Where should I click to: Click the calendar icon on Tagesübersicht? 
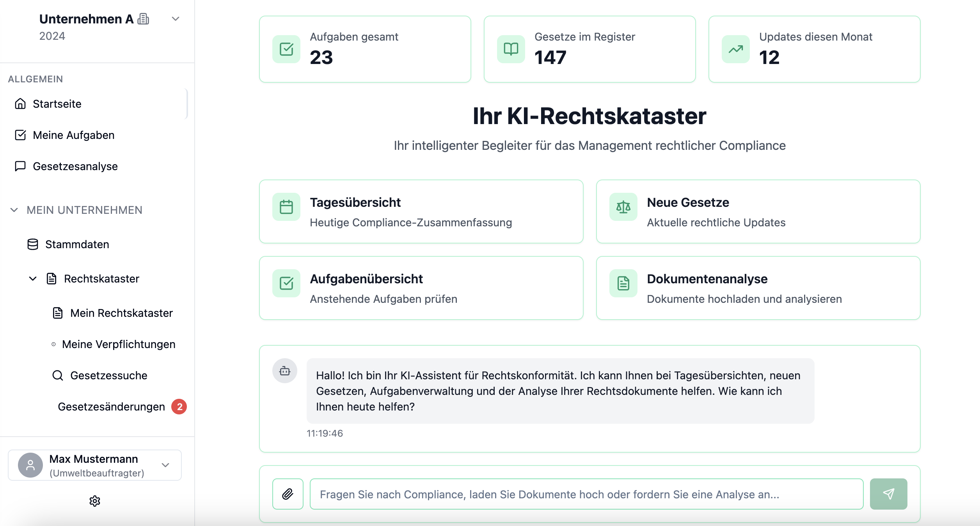coord(286,207)
